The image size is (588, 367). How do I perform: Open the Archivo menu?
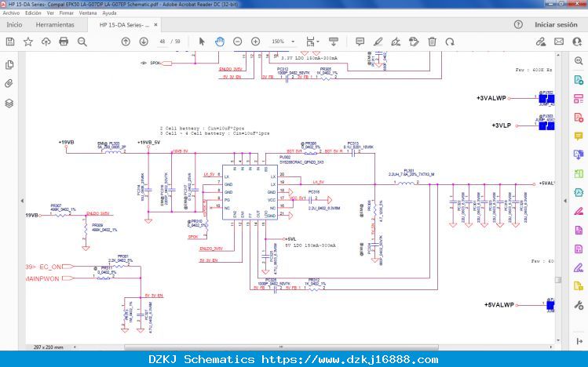click(x=11, y=13)
